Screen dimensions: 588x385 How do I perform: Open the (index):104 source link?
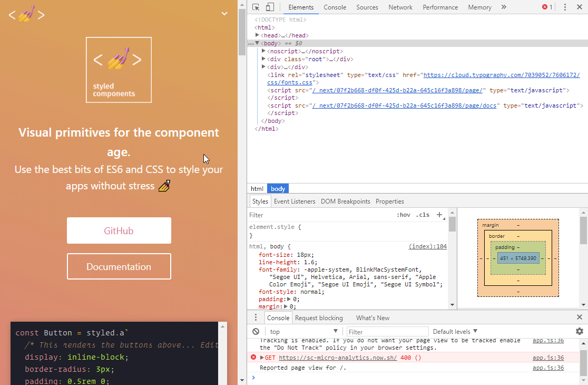(x=427, y=246)
